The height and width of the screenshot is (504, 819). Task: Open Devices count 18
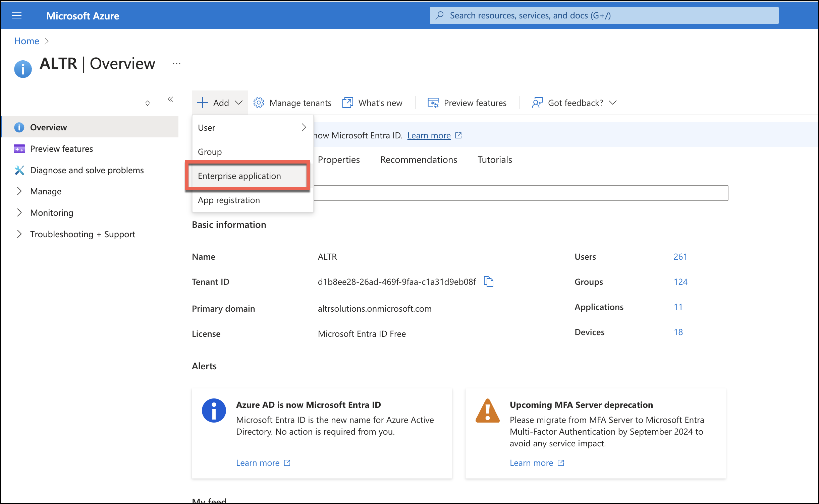[x=678, y=332]
